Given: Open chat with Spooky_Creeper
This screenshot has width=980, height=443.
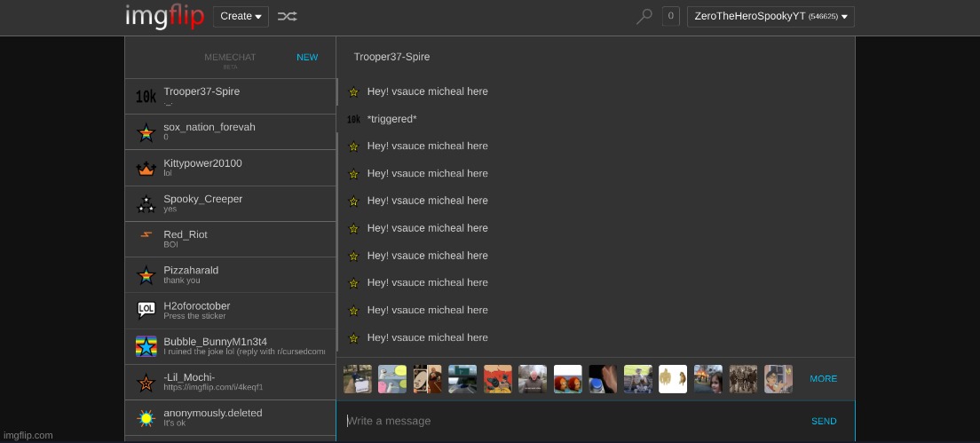Looking at the screenshot, I should pos(230,203).
